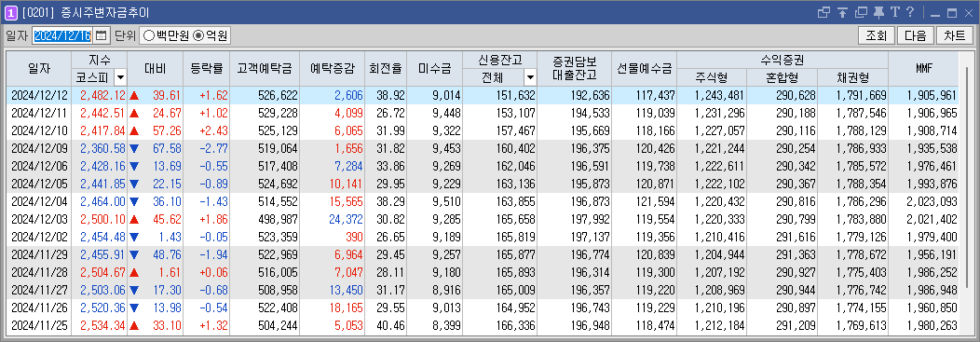Click the bond fund value 1,791,669
Screen dimensions: 980x342
(861, 96)
